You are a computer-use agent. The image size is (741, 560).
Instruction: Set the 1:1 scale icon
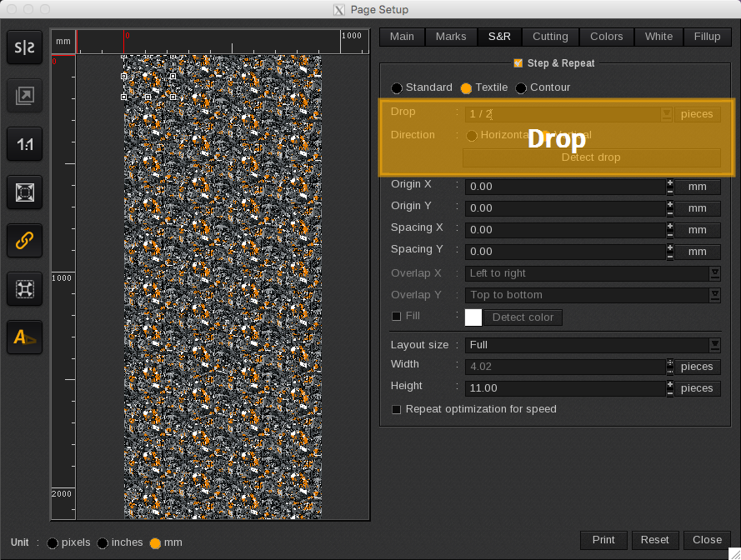[25, 145]
